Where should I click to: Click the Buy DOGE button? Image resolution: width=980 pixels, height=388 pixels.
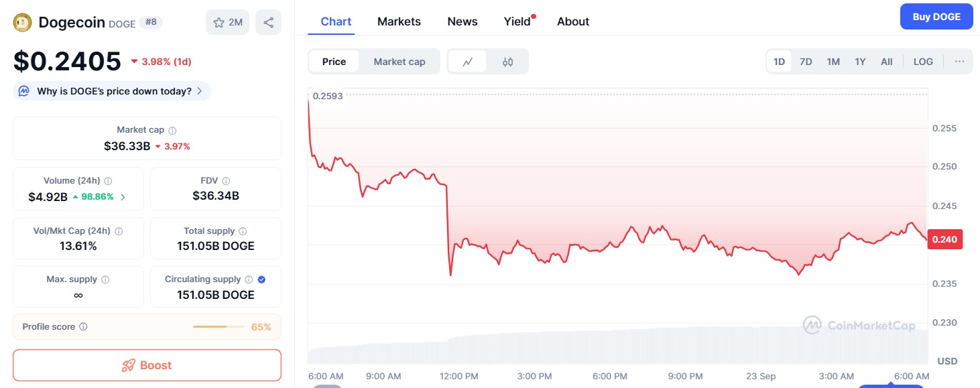tap(936, 17)
